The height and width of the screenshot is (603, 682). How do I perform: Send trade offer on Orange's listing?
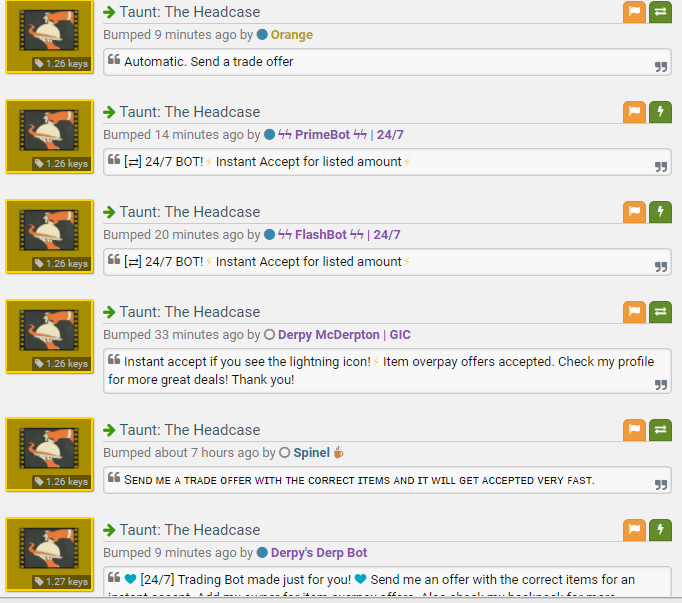(660, 12)
